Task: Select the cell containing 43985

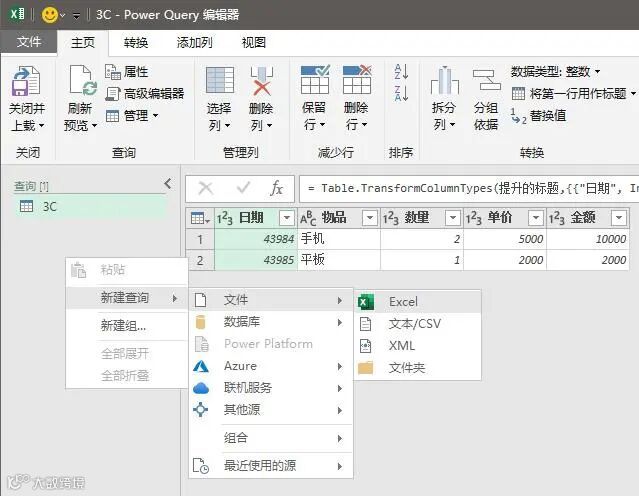Action: pyautogui.click(x=256, y=260)
